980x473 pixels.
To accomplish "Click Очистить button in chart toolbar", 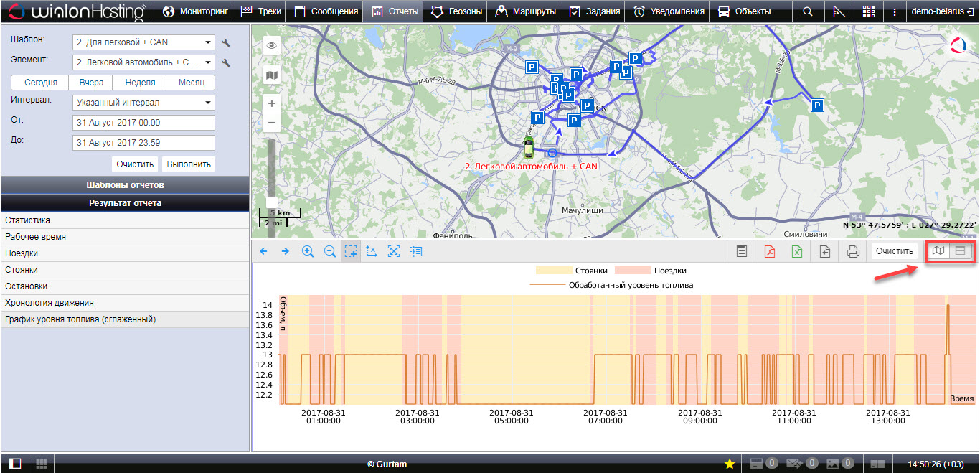I will pyautogui.click(x=894, y=251).
